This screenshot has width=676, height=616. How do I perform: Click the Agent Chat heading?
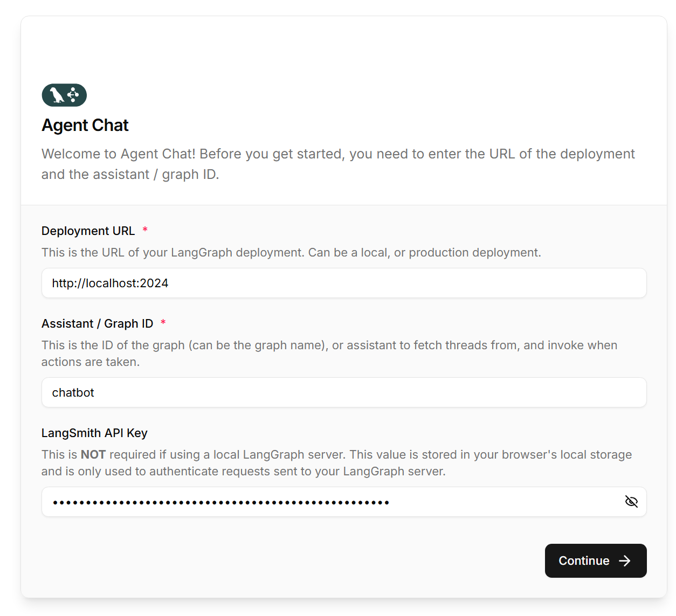pos(85,125)
